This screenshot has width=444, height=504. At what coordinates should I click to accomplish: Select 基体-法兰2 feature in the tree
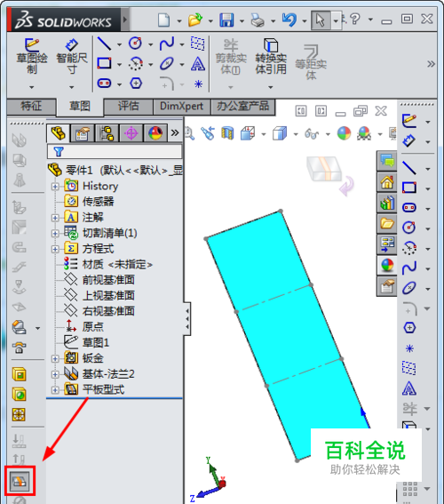(108, 374)
